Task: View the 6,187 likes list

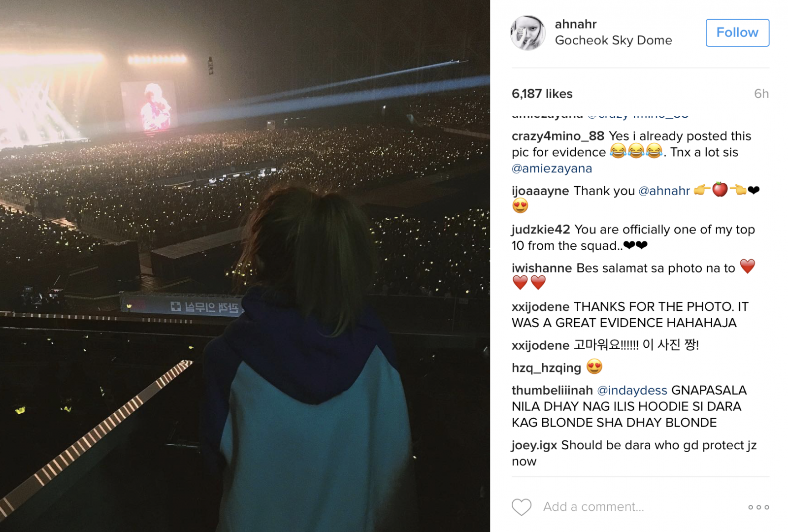Action: pyautogui.click(x=542, y=94)
